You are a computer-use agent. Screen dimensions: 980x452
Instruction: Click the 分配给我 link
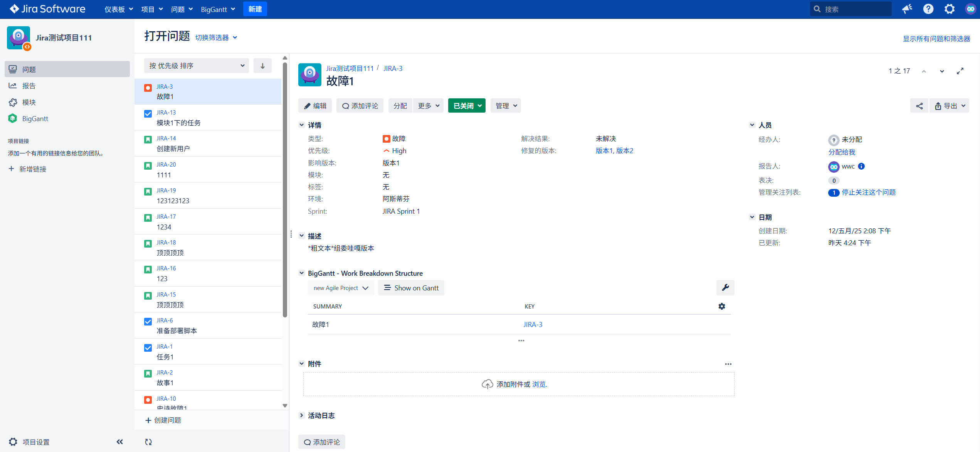[x=842, y=152]
